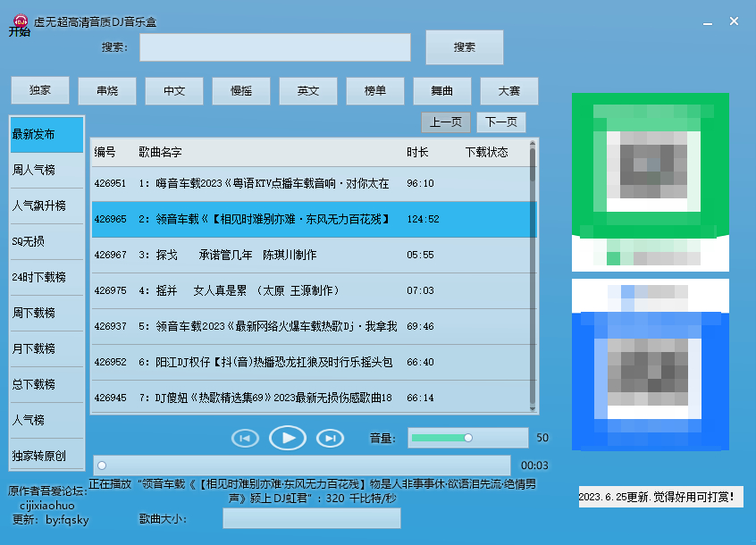This screenshot has height=545, width=756.
Task: Select 24时下载榜 in the sidebar
Action: pos(46,277)
